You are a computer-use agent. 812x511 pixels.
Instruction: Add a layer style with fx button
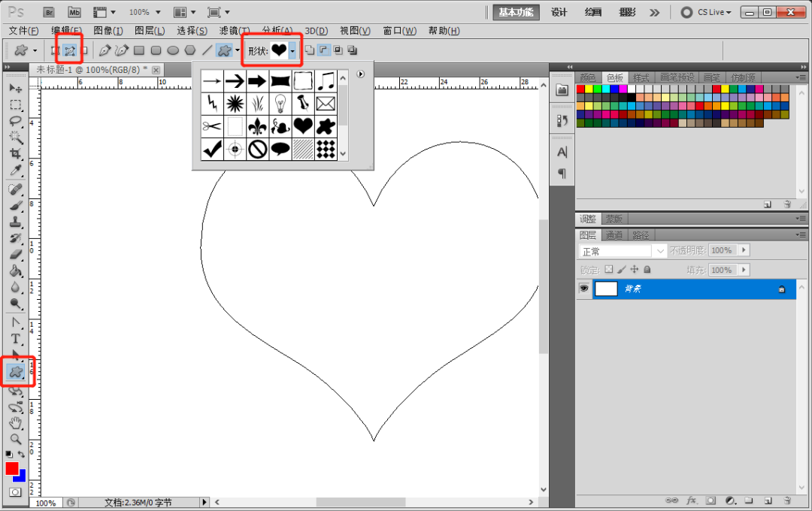point(692,500)
